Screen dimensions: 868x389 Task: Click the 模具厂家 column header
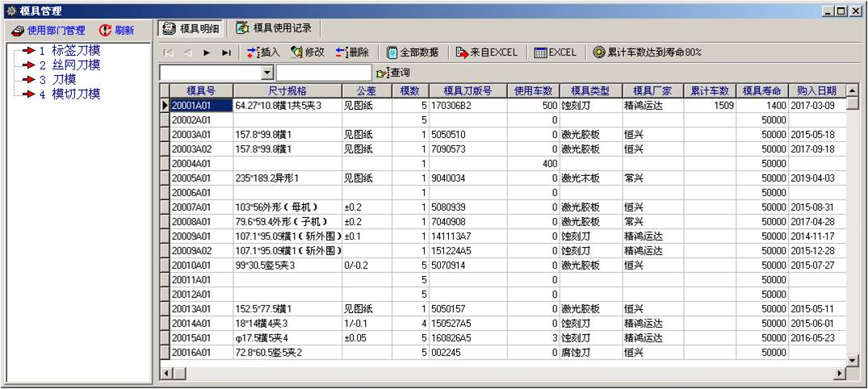click(652, 90)
